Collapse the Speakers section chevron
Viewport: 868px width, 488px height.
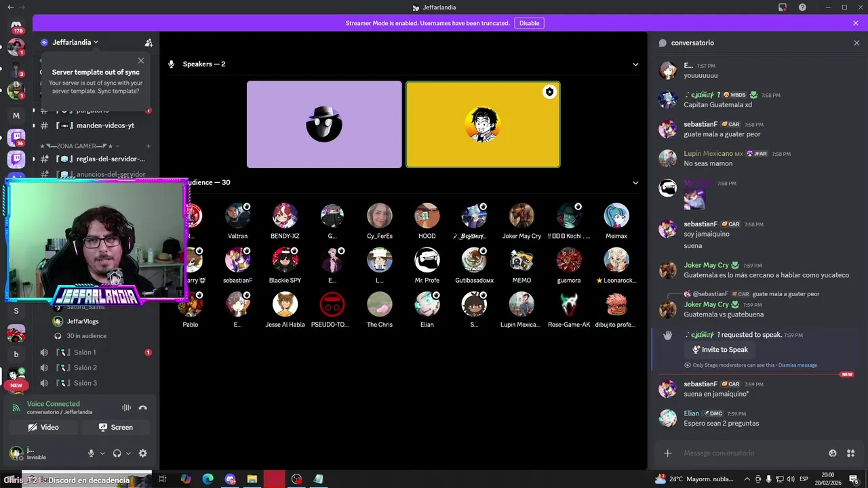tap(635, 64)
